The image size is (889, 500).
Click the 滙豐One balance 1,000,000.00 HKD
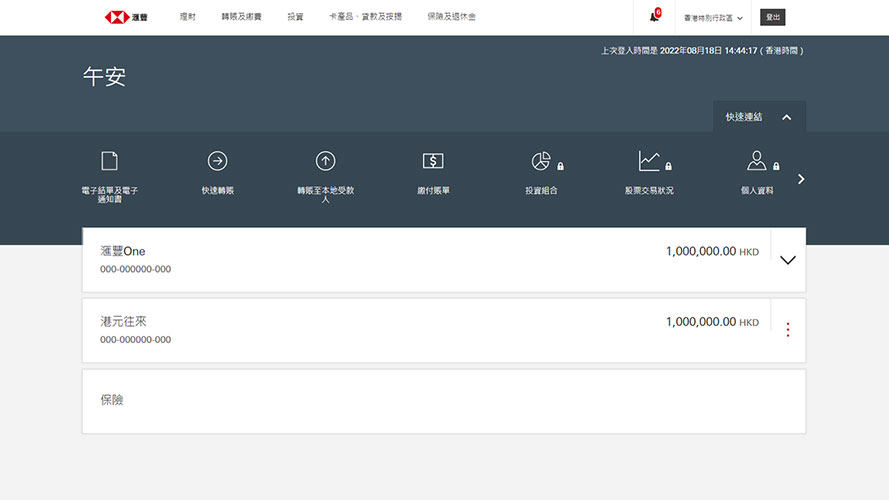(x=712, y=251)
